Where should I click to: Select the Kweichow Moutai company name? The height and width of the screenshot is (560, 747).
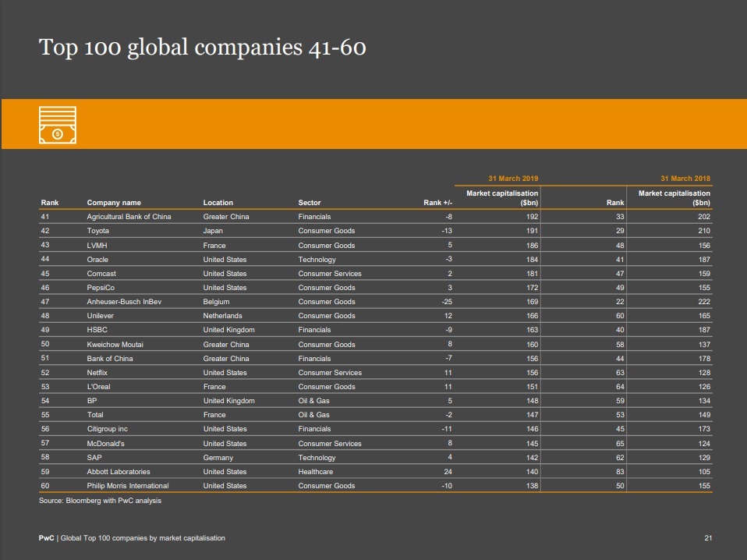(115, 344)
